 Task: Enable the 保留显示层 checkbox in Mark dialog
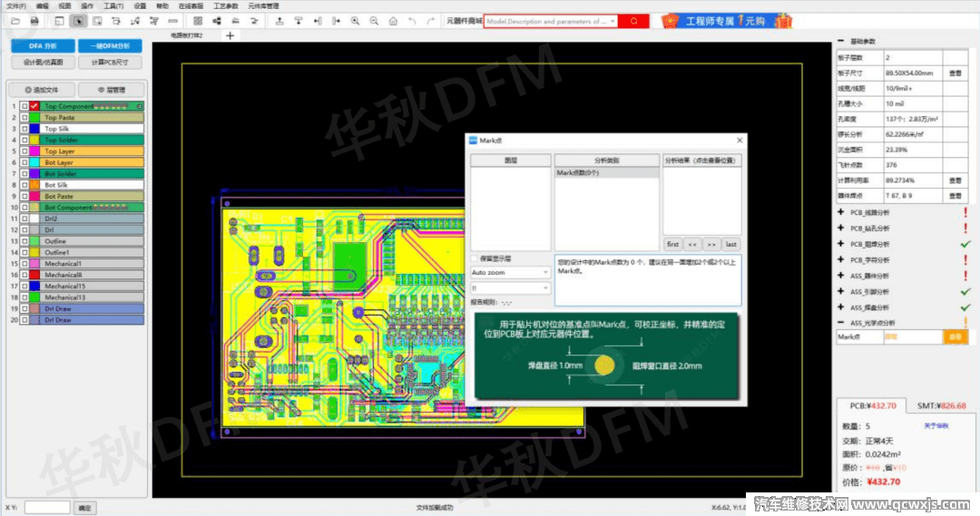[x=475, y=258]
